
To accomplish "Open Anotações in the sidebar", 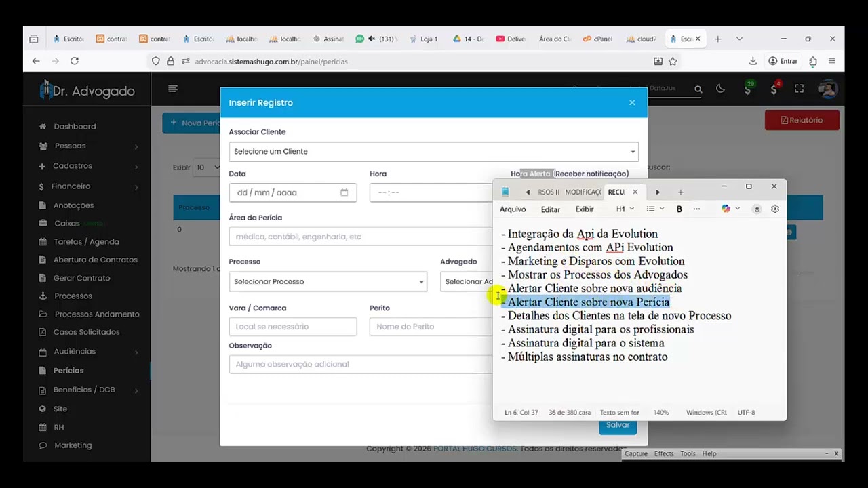I will pyautogui.click(x=73, y=205).
